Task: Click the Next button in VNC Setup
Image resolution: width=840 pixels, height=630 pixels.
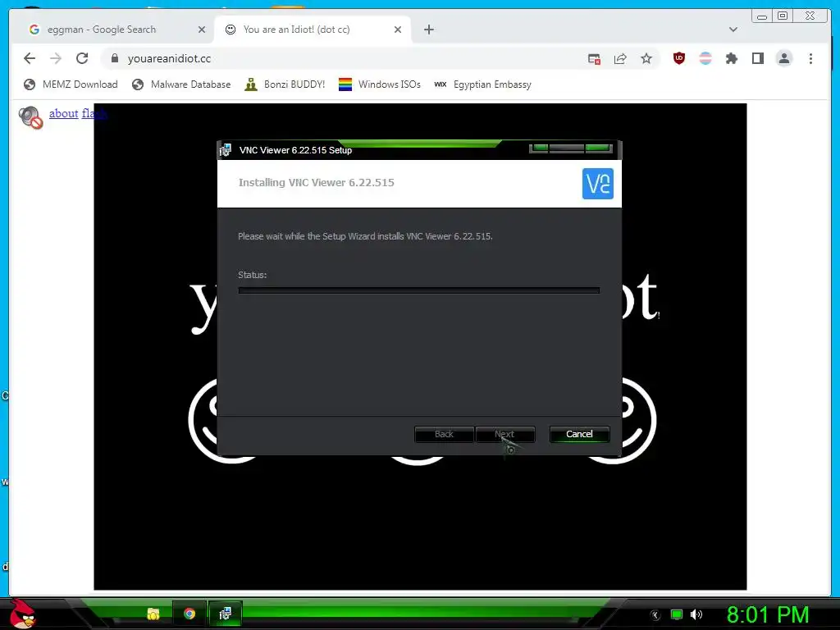Action: 504,434
